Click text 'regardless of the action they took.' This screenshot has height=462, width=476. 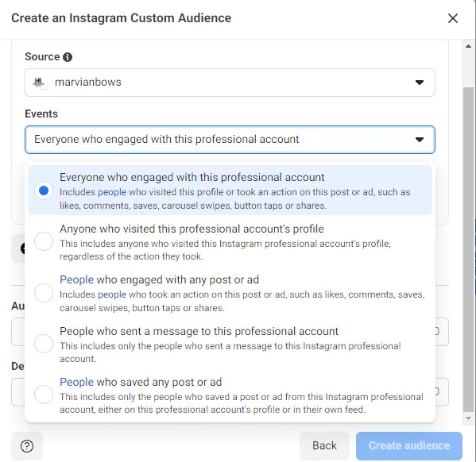[131, 256]
